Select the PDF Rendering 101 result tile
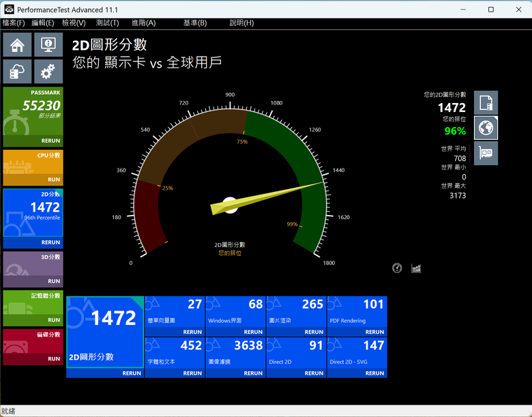 coord(357,312)
